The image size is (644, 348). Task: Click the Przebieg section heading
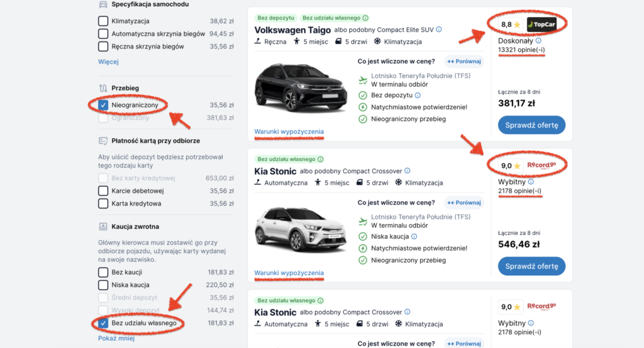[x=125, y=88]
